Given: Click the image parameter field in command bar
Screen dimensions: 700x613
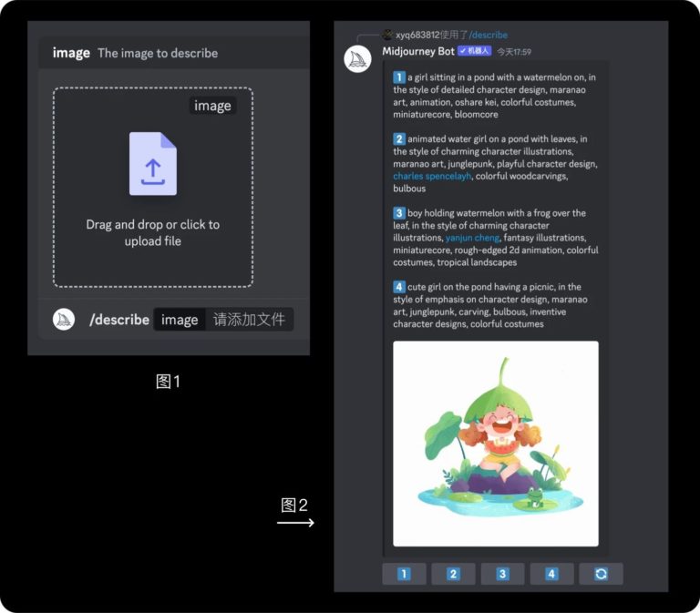Looking at the screenshot, I should tap(180, 320).
